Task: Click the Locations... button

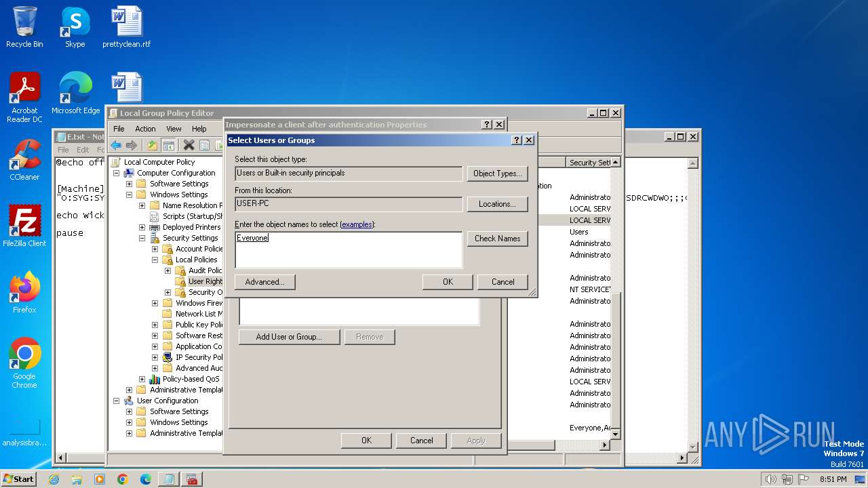Action: (497, 204)
